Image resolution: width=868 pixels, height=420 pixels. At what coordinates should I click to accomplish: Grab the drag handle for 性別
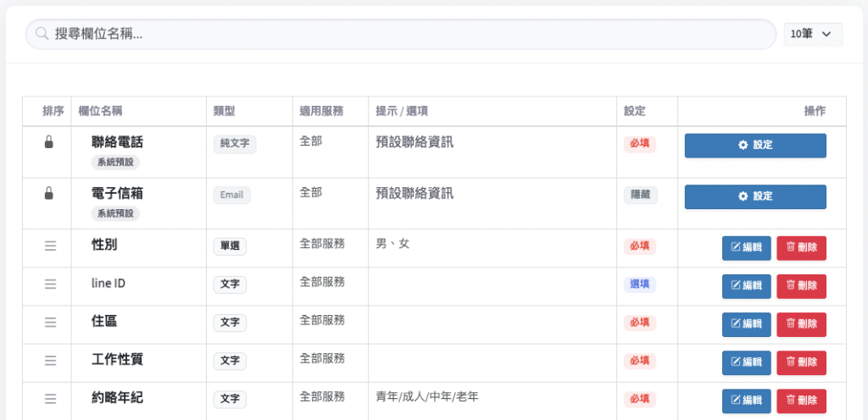click(50, 246)
